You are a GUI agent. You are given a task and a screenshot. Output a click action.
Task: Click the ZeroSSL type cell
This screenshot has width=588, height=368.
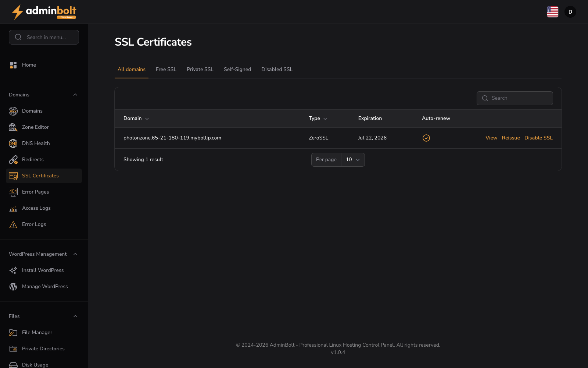click(x=318, y=138)
